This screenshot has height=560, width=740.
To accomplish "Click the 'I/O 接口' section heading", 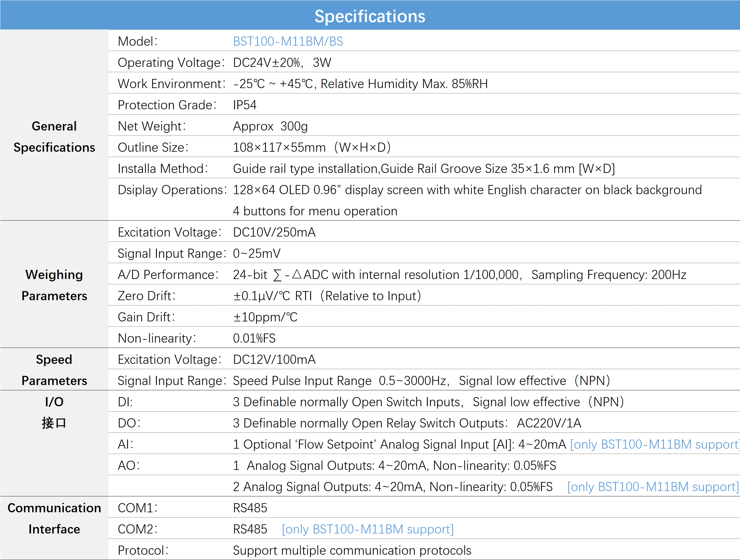I will (54, 412).
